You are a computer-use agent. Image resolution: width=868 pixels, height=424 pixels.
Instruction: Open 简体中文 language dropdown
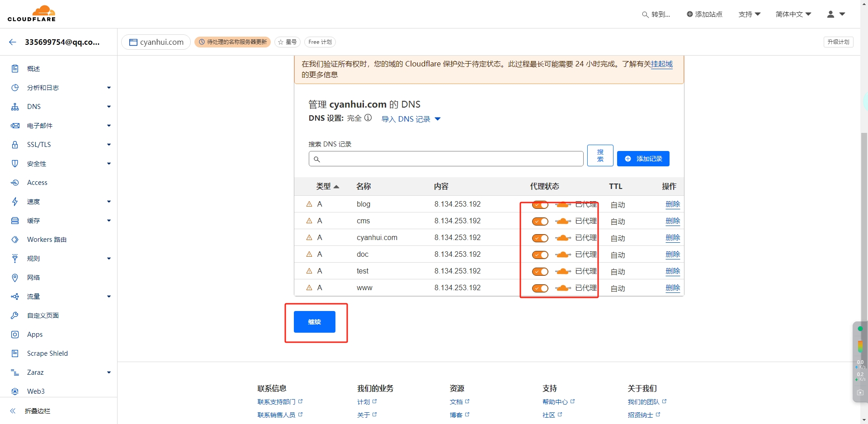click(793, 14)
